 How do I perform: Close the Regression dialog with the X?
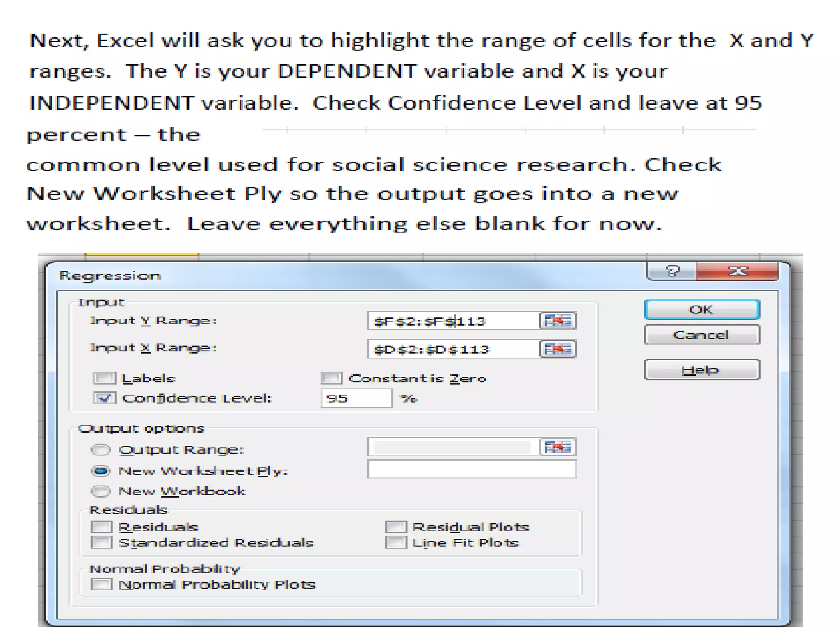point(737,271)
